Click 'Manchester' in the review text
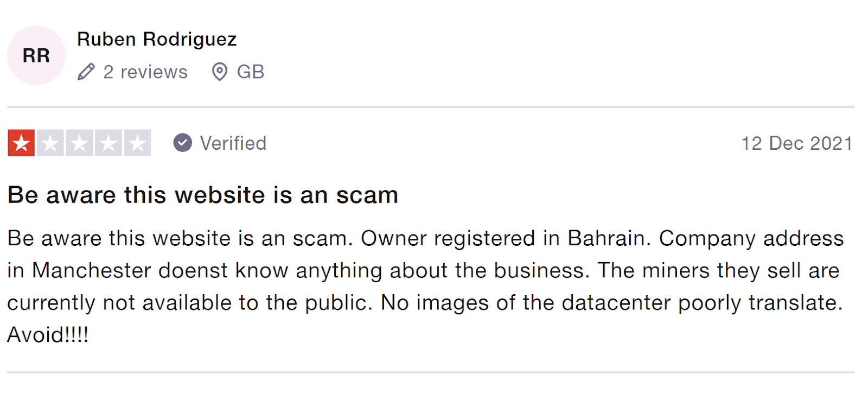868x394 pixels. pos(91,270)
